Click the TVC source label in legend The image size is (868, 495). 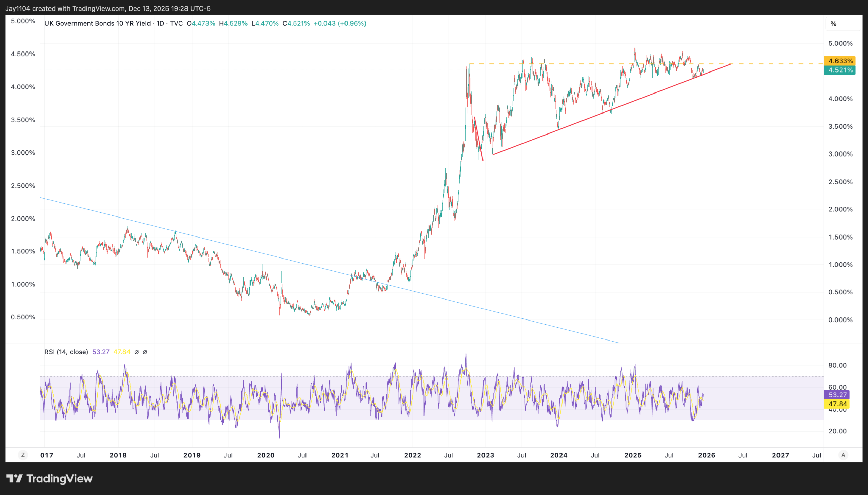click(x=176, y=23)
